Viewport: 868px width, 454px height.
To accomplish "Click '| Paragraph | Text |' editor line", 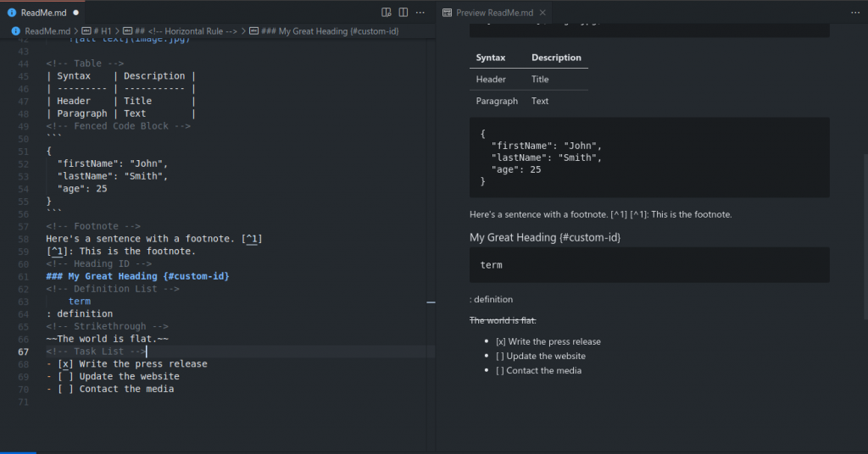I will [120, 113].
